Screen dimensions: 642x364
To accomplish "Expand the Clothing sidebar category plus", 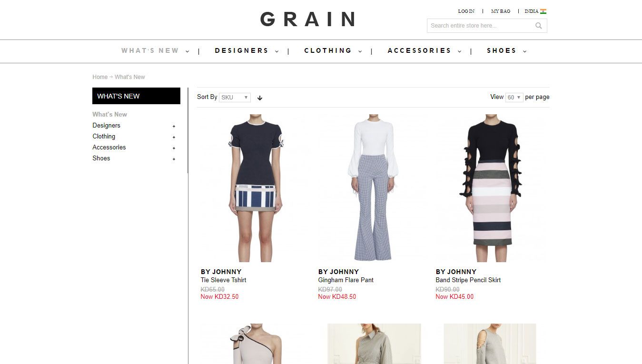I will tap(174, 137).
